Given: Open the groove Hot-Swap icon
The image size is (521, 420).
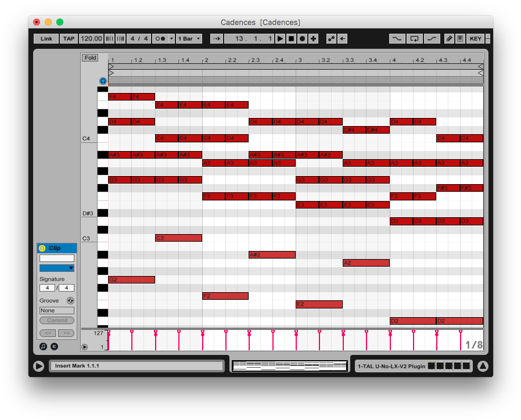Looking at the screenshot, I should tap(70, 300).
